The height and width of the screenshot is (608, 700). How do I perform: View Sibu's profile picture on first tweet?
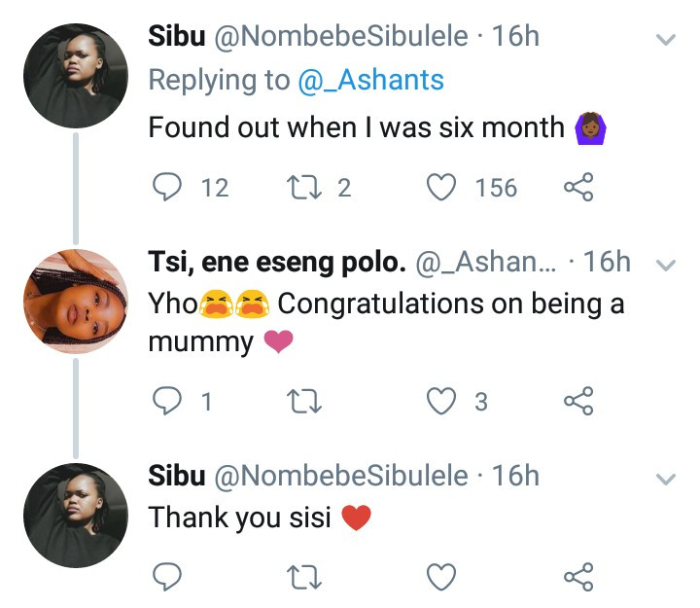[76, 76]
